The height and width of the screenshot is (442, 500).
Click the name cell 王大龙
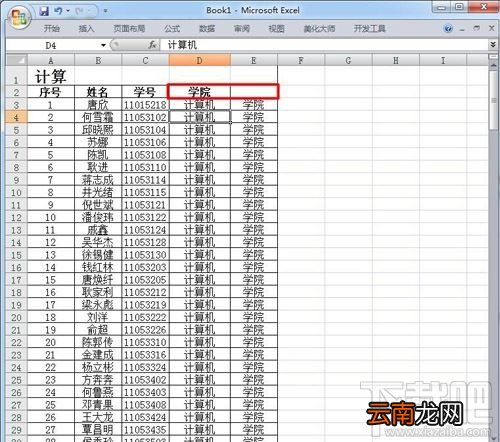pos(98,417)
